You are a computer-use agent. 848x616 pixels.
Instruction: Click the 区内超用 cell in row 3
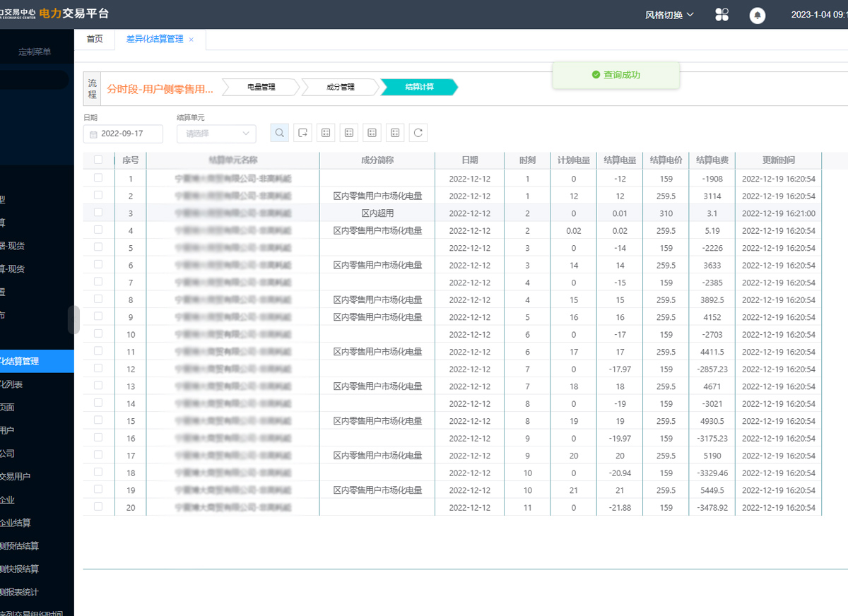[377, 213]
